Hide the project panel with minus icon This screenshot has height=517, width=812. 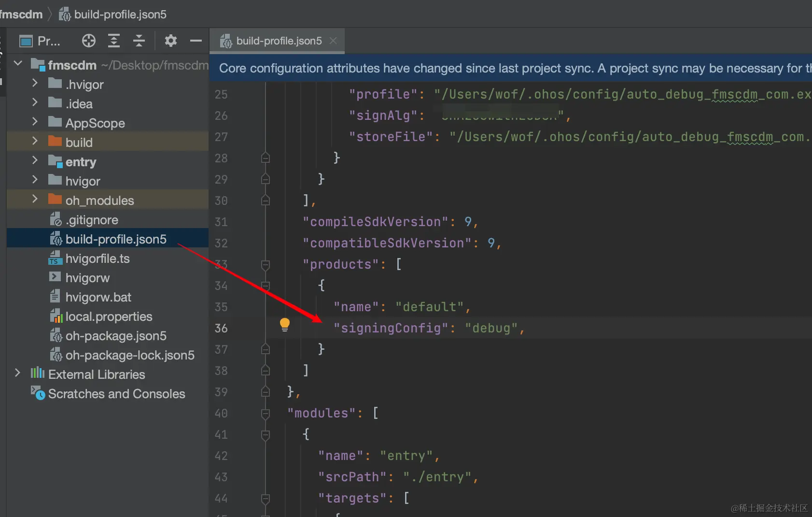[196, 41]
